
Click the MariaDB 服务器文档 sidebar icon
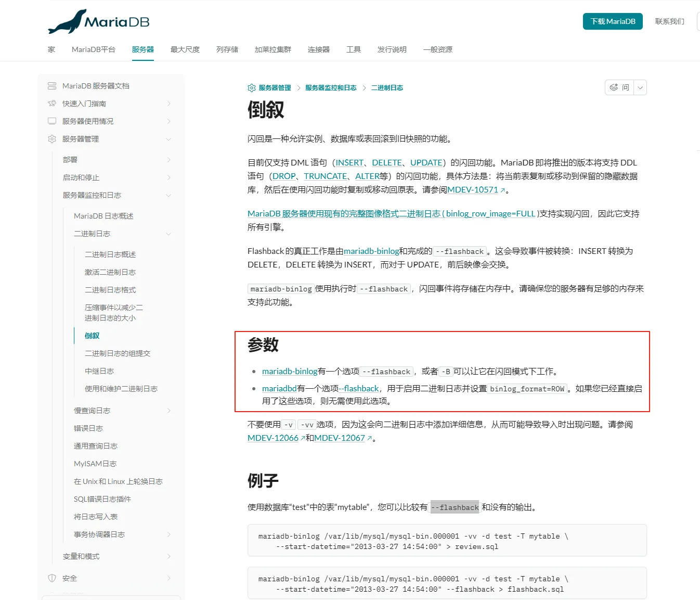point(52,86)
